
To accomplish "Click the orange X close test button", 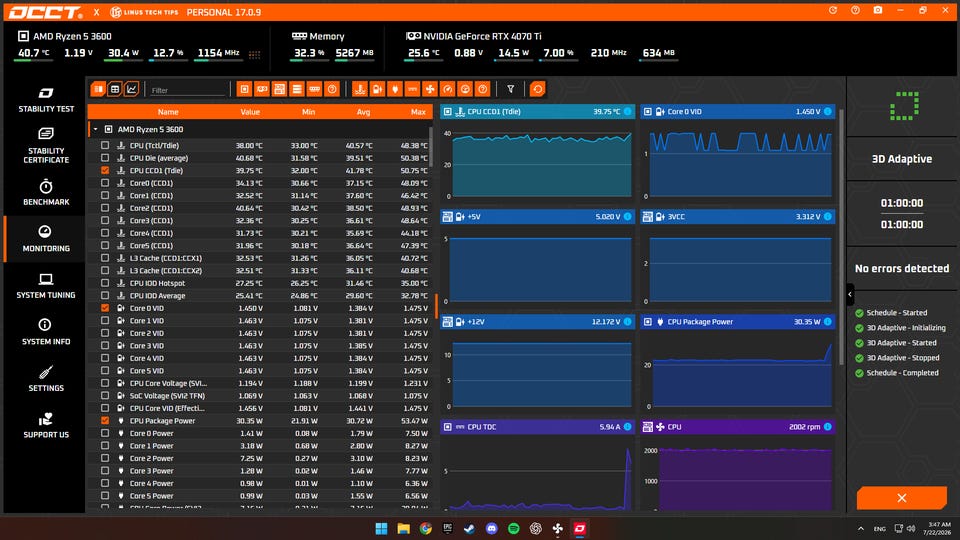I will click(x=902, y=498).
